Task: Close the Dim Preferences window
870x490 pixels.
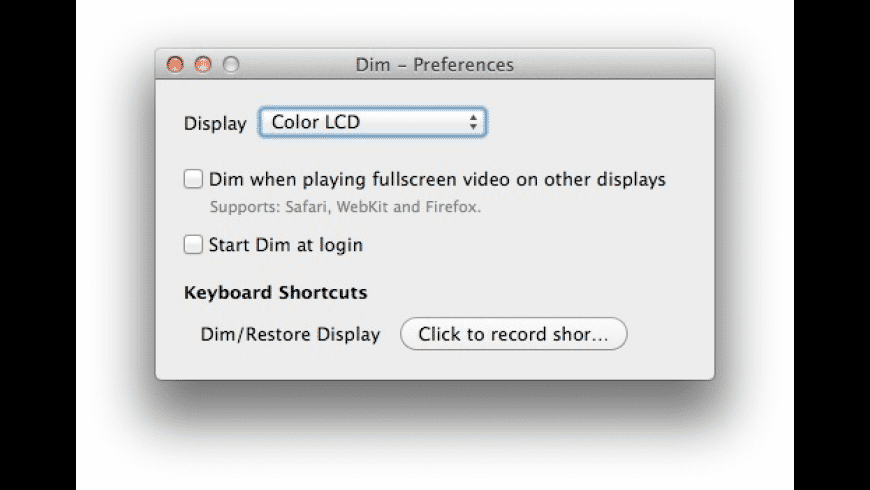Action: click(175, 65)
